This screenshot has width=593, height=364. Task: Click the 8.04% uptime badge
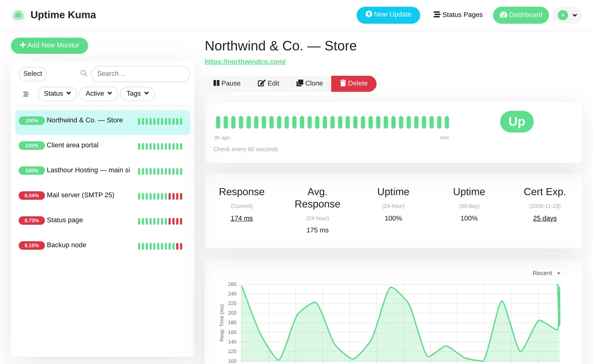(32, 196)
